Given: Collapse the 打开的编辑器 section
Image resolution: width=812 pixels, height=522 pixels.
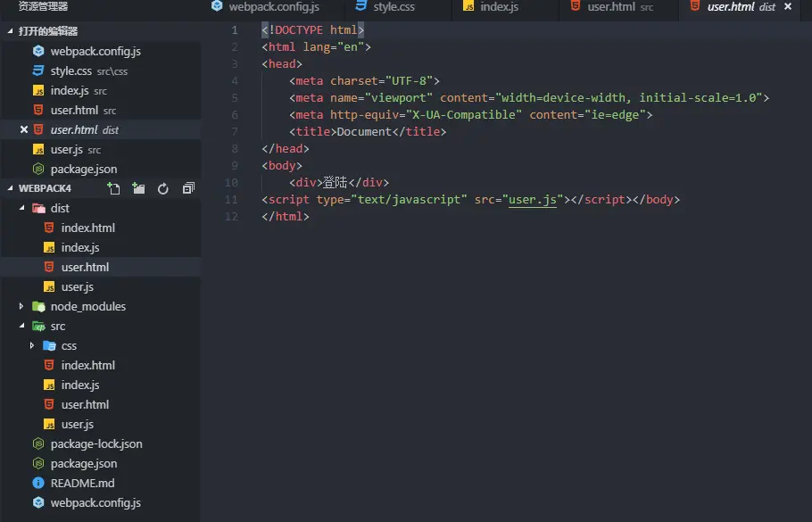Looking at the screenshot, I should 11,31.
